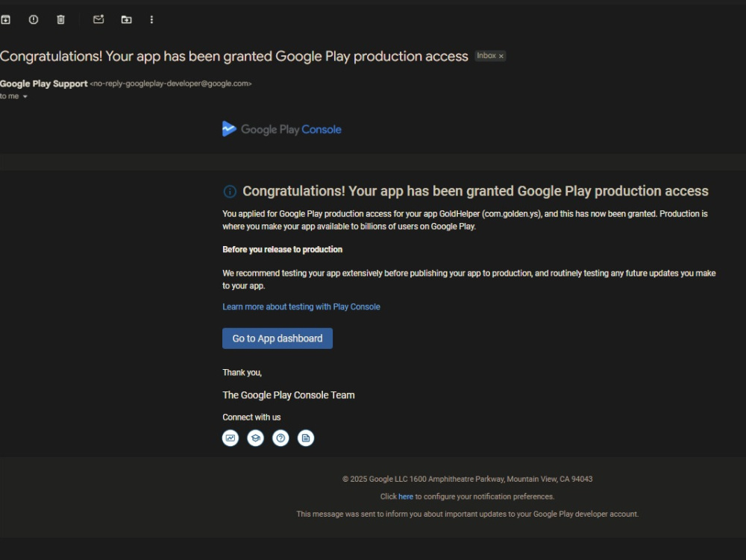Archive this email with the archive icon
This screenshot has height=560, width=746.
(5, 19)
